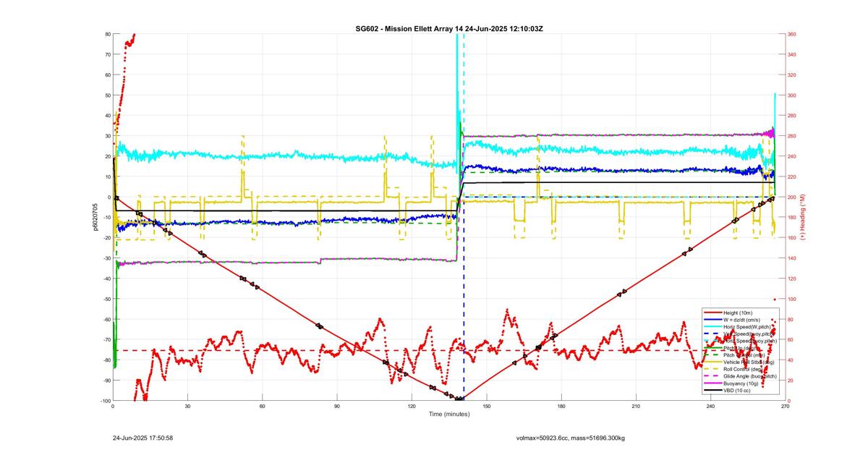Click the legend entry 'VBD (10 cc)'

[x=736, y=391]
